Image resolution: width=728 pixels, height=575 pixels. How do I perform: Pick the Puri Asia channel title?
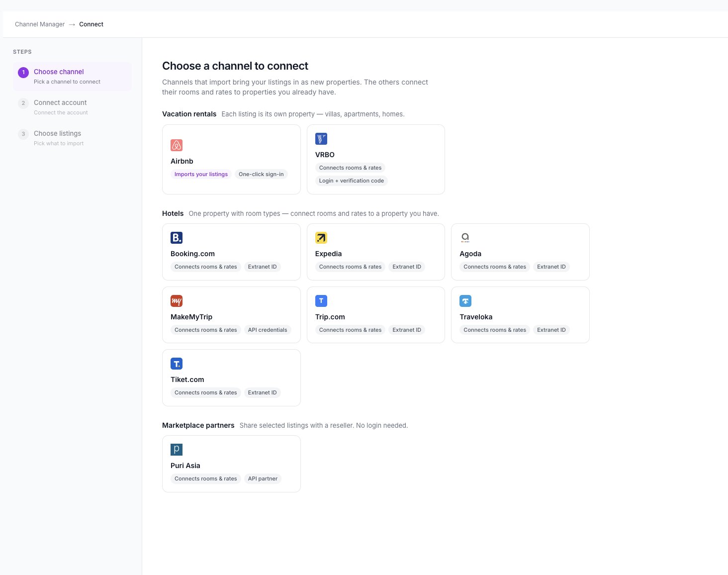click(x=185, y=466)
